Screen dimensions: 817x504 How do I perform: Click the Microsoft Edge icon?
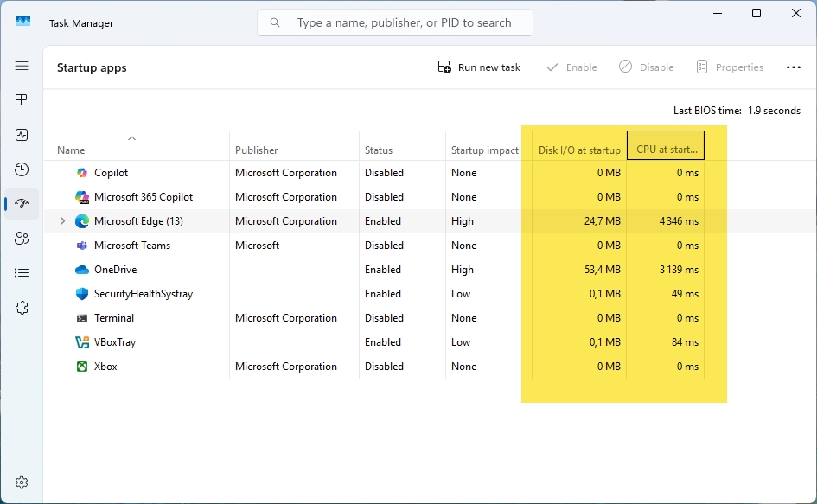pos(82,221)
